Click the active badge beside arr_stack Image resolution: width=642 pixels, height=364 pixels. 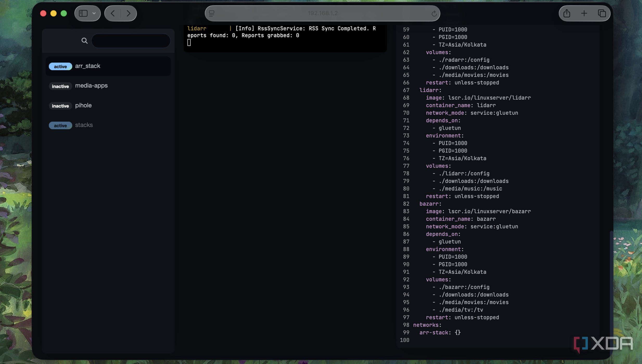[x=60, y=67]
